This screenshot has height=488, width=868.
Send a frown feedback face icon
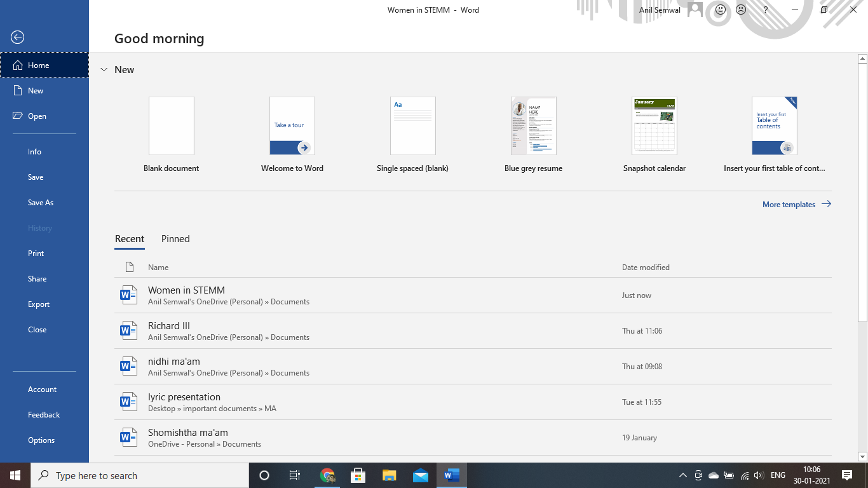pos(741,10)
